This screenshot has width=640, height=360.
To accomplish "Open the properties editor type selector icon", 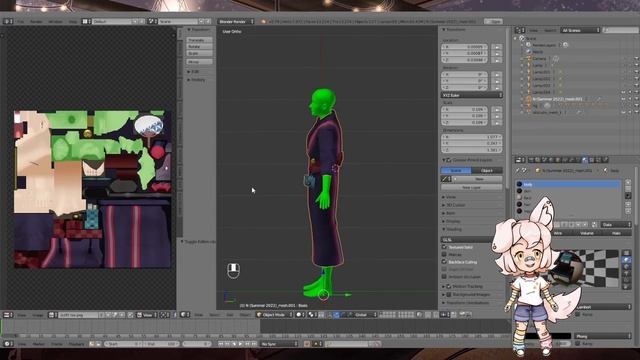I will click(519, 160).
